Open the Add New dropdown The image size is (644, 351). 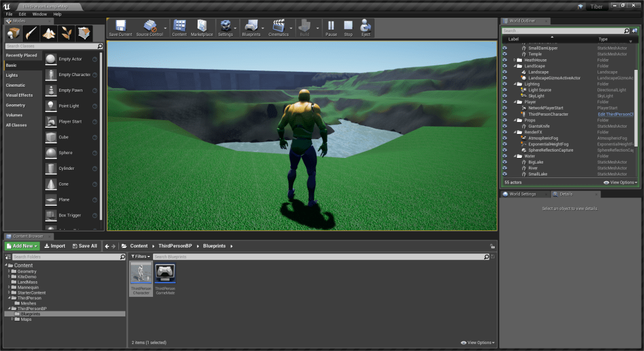(22, 246)
